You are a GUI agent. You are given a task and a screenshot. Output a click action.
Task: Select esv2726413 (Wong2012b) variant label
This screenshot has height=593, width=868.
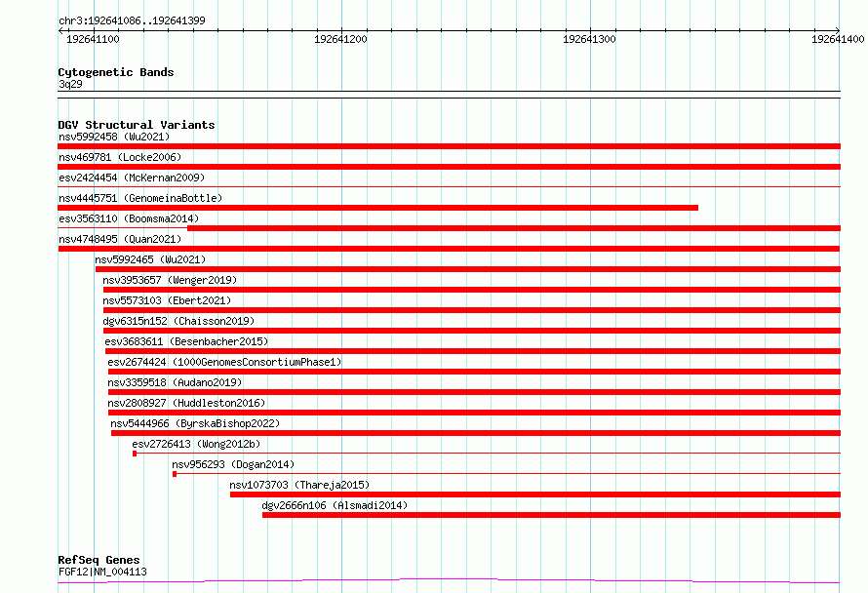pyautogui.click(x=196, y=444)
